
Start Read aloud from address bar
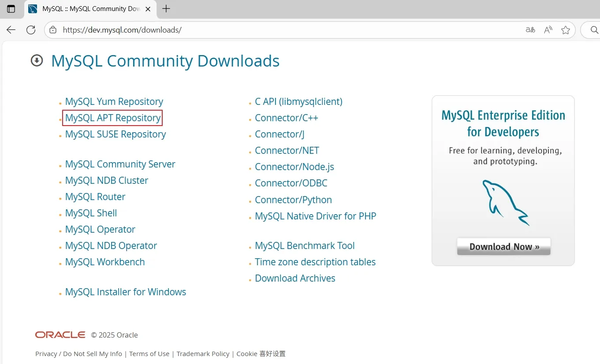click(548, 30)
